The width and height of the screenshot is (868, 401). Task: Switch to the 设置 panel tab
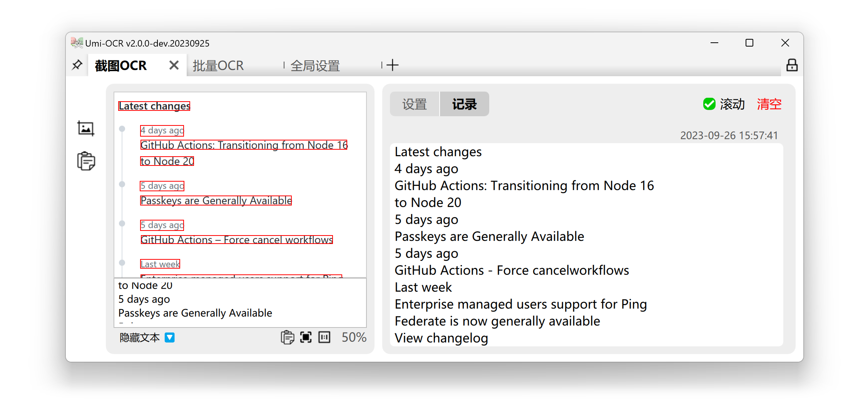click(x=414, y=104)
